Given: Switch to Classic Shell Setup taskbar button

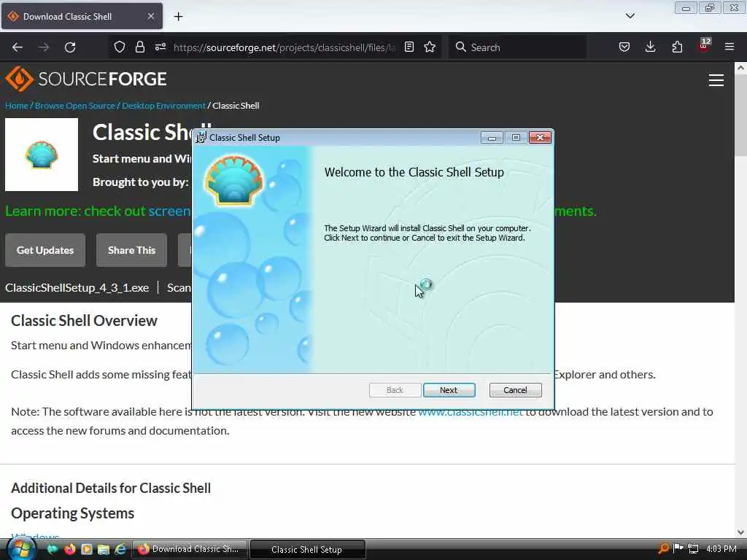Looking at the screenshot, I should [307, 549].
